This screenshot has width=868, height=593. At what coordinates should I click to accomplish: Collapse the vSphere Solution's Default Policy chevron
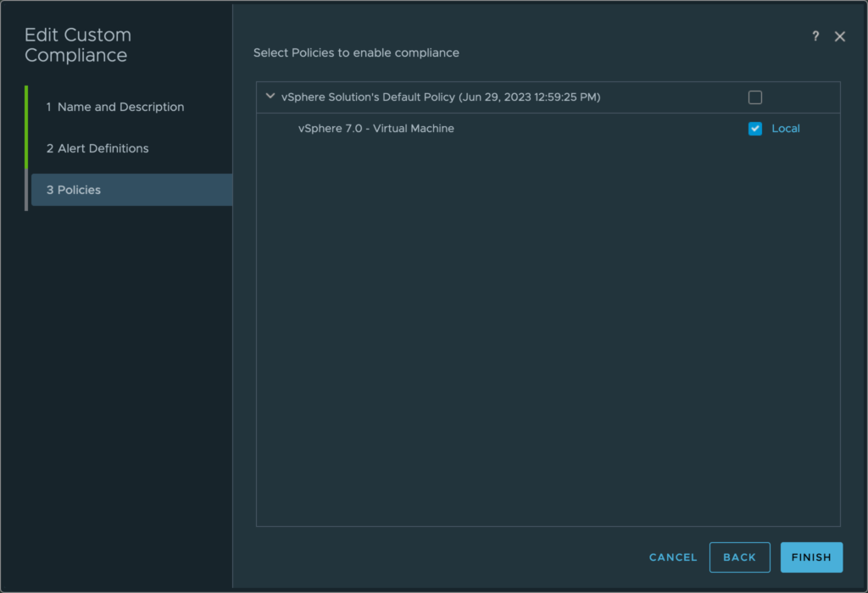(270, 97)
